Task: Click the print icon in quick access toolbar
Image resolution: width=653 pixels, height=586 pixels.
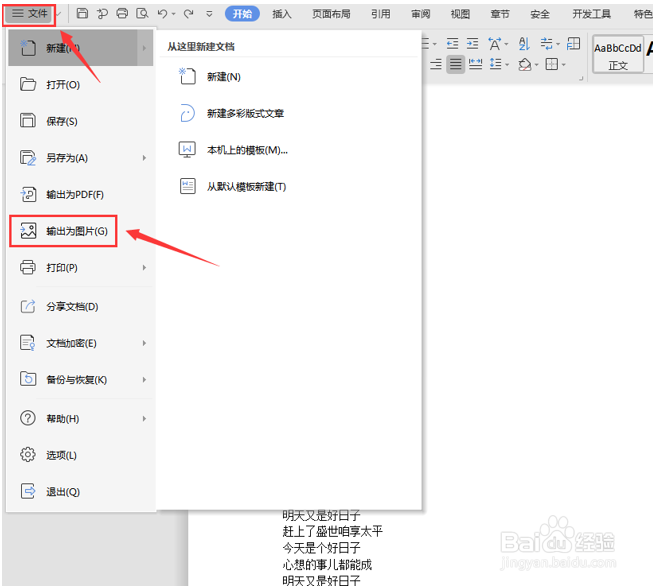Action: point(122,14)
